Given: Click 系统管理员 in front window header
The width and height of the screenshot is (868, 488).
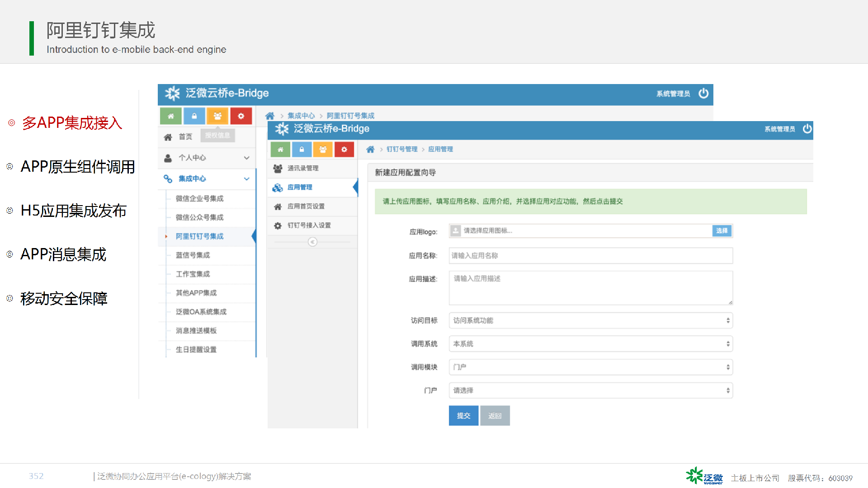Looking at the screenshot, I should click(780, 129).
